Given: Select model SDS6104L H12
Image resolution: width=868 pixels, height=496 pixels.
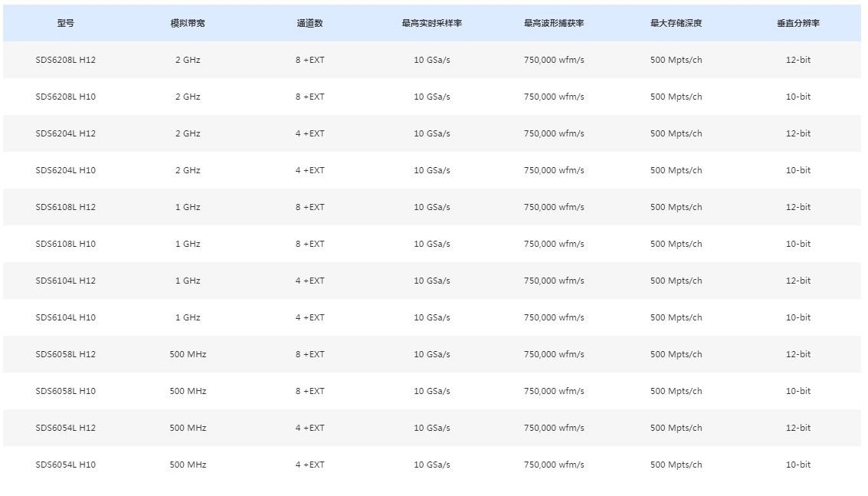Looking at the screenshot, I should point(65,281).
